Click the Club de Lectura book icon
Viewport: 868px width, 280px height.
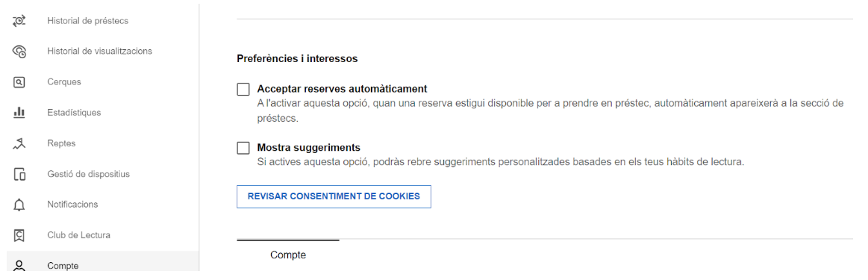point(19,235)
